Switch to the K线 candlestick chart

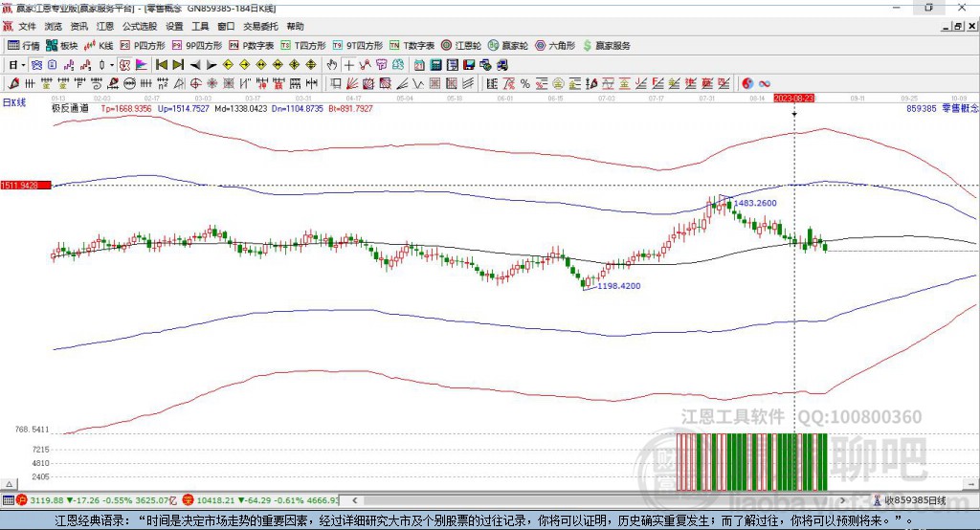pyautogui.click(x=99, y=46)
